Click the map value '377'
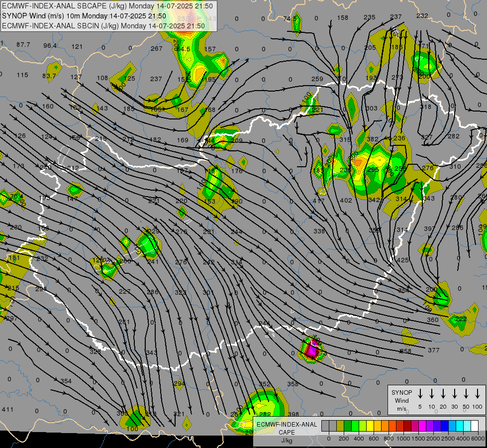The width and height of the screenshot is (487, 448). 434,350
